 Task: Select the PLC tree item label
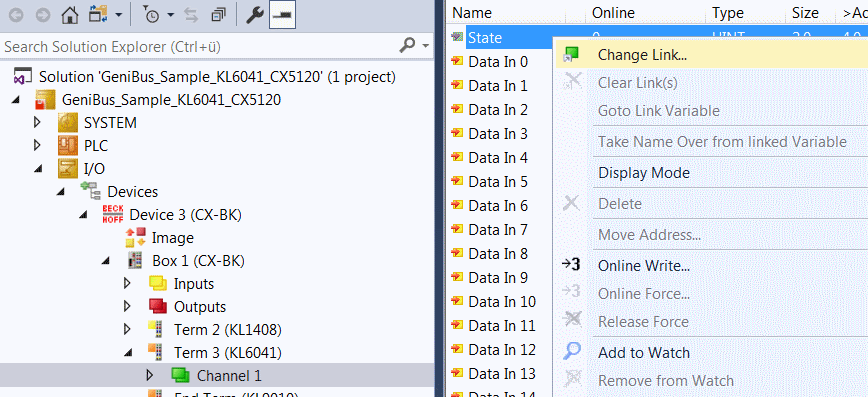[96, 146]
